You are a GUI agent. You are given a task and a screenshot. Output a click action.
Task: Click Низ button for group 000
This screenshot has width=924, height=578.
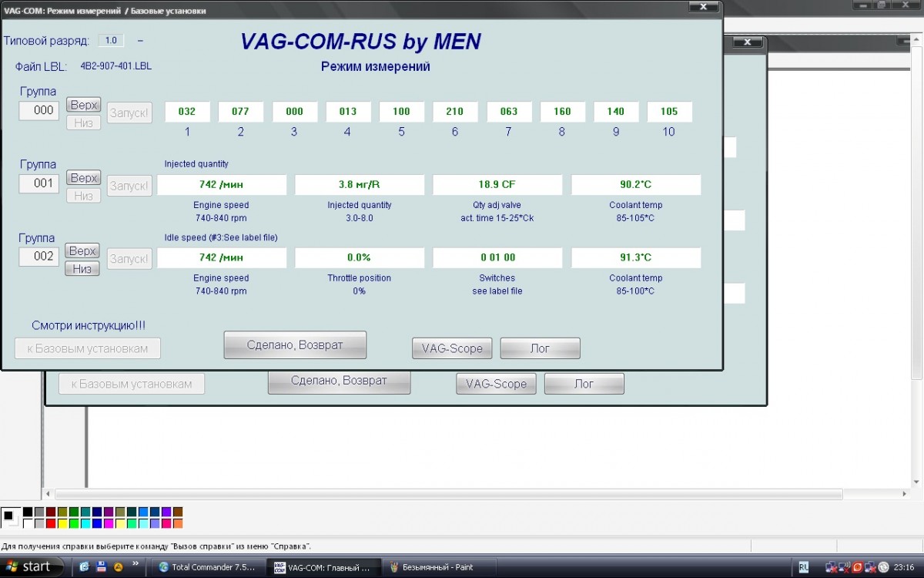pos(84,123)
